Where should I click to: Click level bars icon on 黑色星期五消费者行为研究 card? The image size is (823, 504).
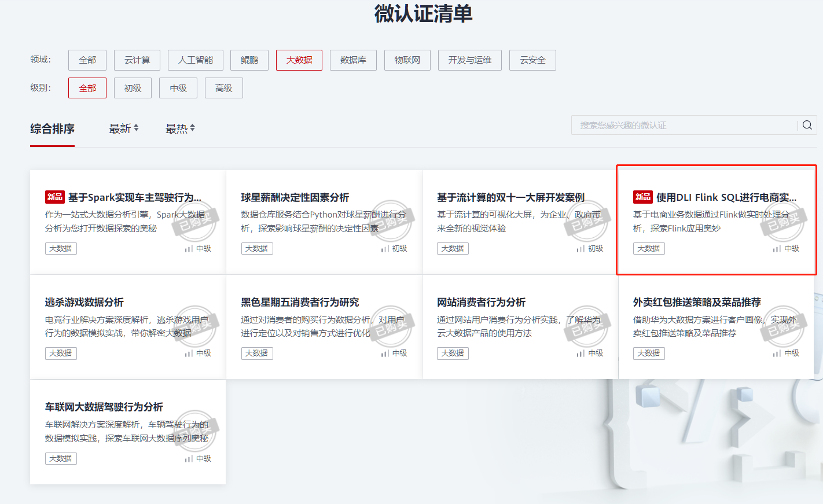(x=385, y=354)
